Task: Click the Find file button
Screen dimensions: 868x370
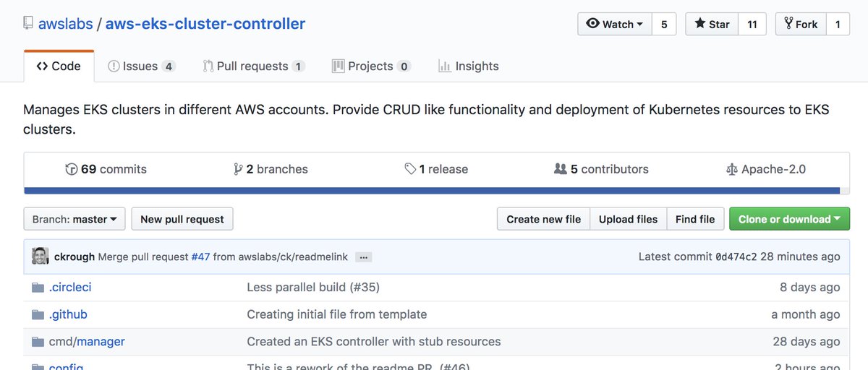Action: [695, 219]
